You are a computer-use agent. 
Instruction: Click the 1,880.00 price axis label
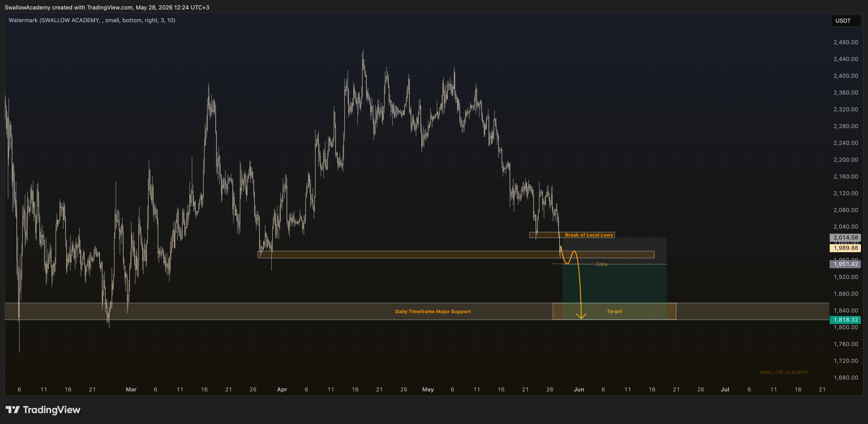click(846, 294)
